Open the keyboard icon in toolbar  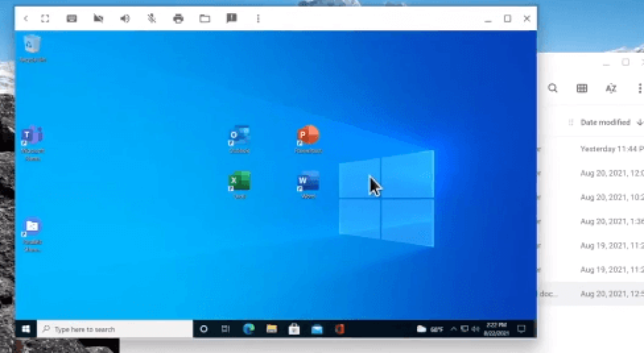[x=72, y=18]
